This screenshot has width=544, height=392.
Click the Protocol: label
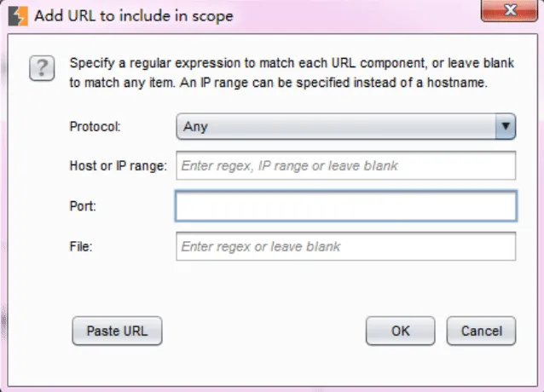95,127
